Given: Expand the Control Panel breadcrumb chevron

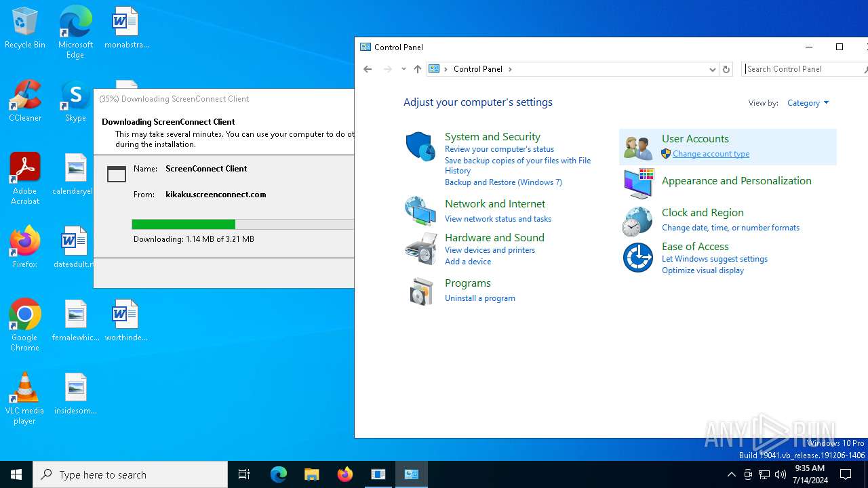Looking at the screenshot, I should click(x=511, y=69).
